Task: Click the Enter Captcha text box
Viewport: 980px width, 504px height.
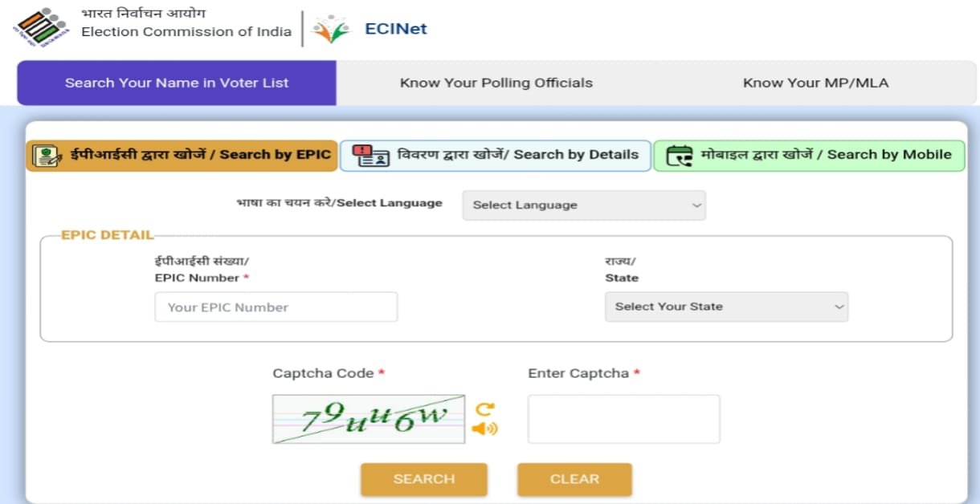Action: click(623, 419)
